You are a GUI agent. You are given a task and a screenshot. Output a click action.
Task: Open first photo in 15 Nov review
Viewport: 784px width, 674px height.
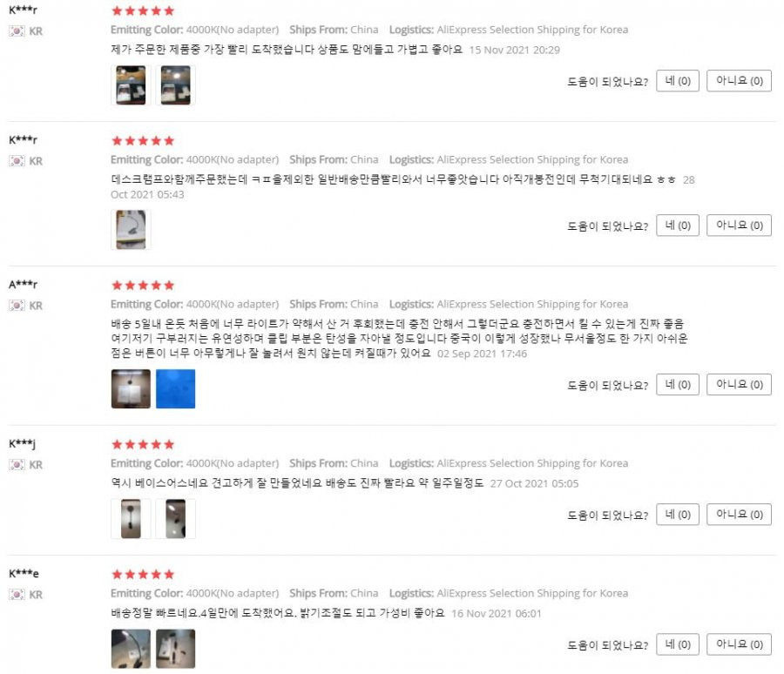tap(131, 85)
